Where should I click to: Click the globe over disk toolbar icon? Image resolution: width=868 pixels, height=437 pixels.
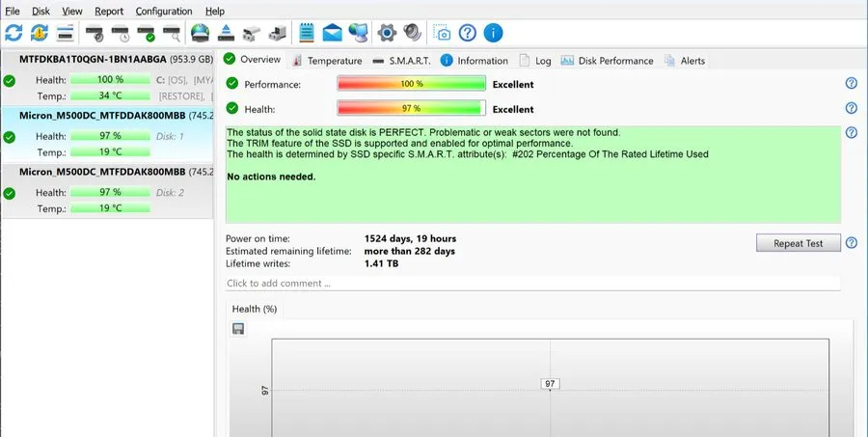click(200, 33)
